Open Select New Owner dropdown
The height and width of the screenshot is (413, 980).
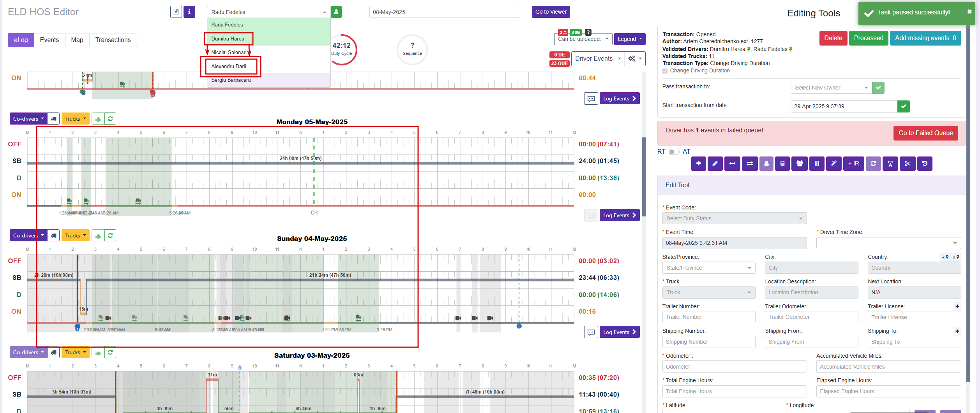(x=831, y=88)
